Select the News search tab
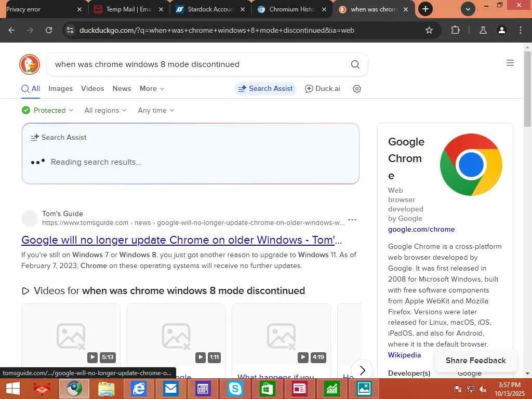Viewport: 532px width, 399px height. pyautogui.click(x=122, y=88)
